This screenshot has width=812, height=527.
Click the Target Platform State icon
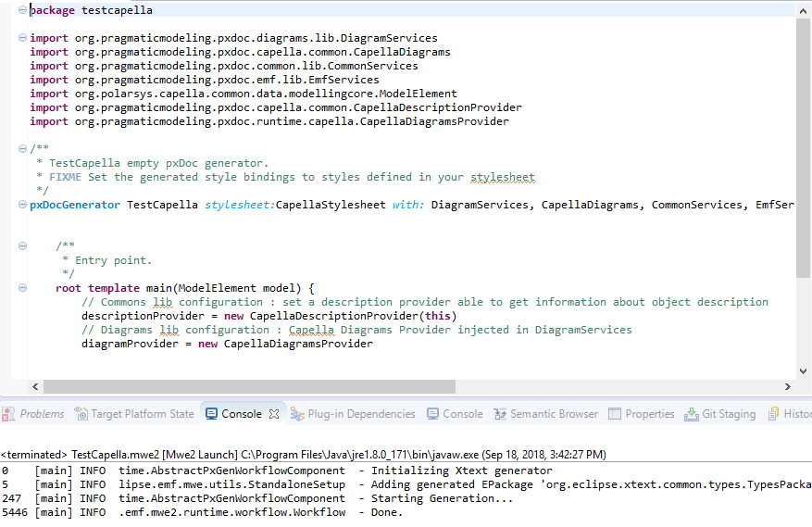[x=81, y=414]
